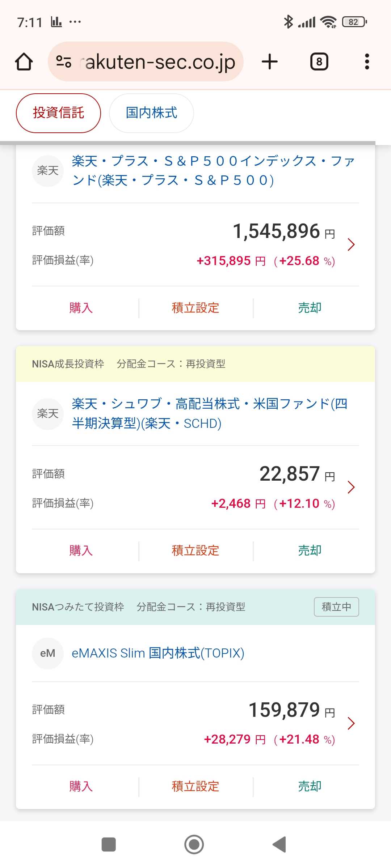Open site info icon in address bar
Image resolution: width=391 pixels, height=868 pixels.
tap(64, 62)
